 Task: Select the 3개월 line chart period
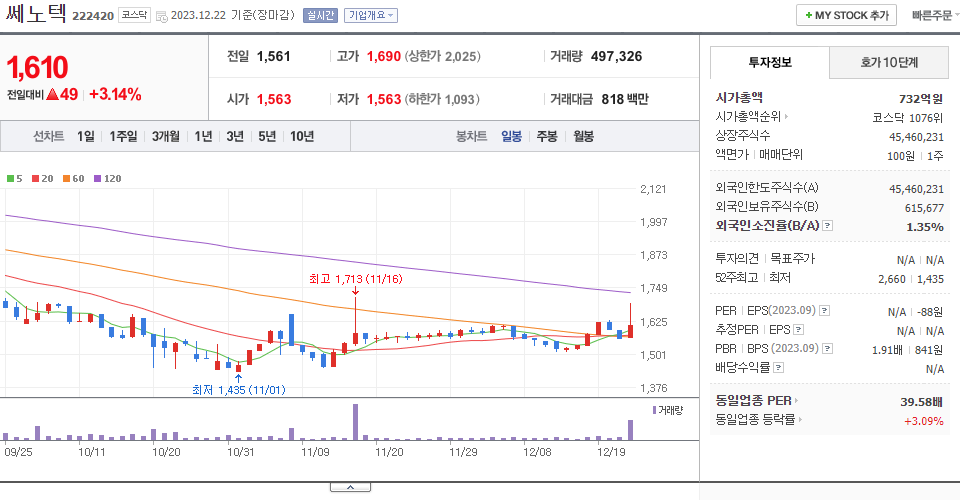[166, 136]
